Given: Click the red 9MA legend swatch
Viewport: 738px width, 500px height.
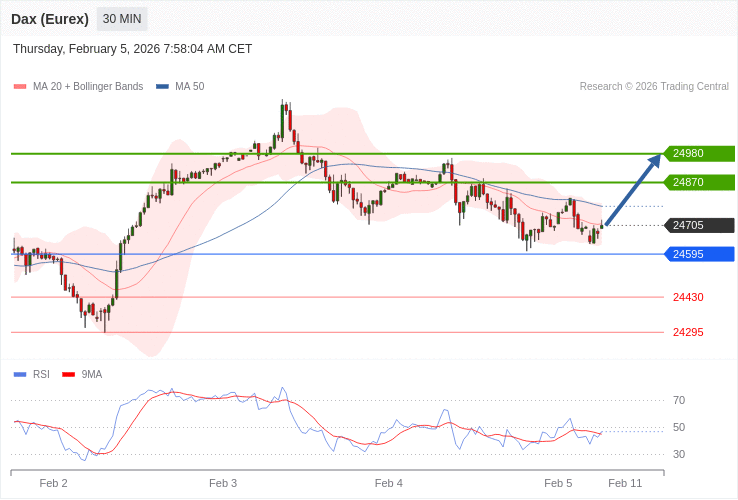Looking at the screenshot, I should (x=69, y=375).
